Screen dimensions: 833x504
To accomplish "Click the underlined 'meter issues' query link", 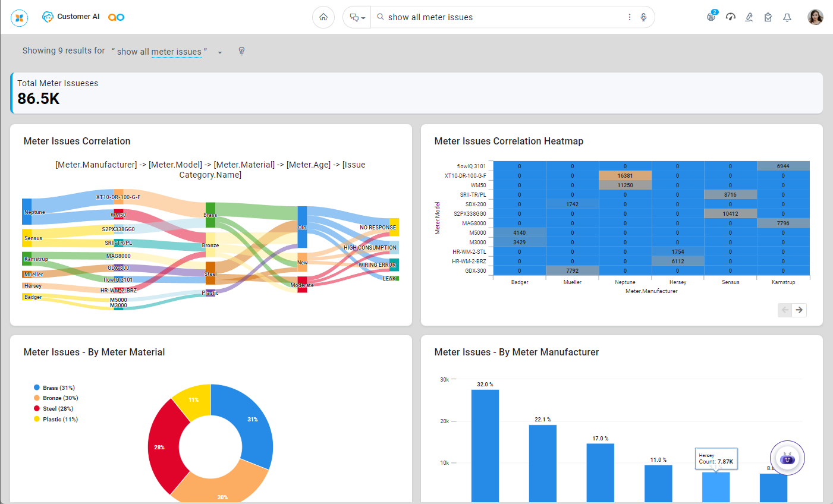I will coord(176,52).
